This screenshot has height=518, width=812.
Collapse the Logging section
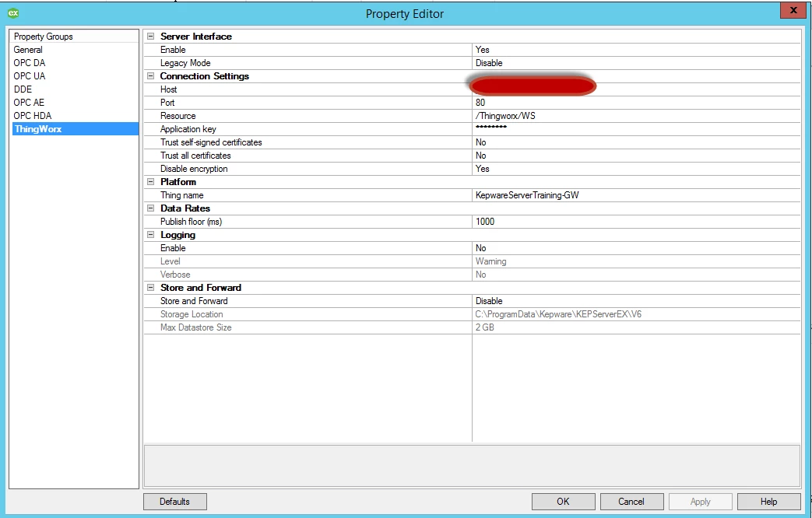(151, 234)
